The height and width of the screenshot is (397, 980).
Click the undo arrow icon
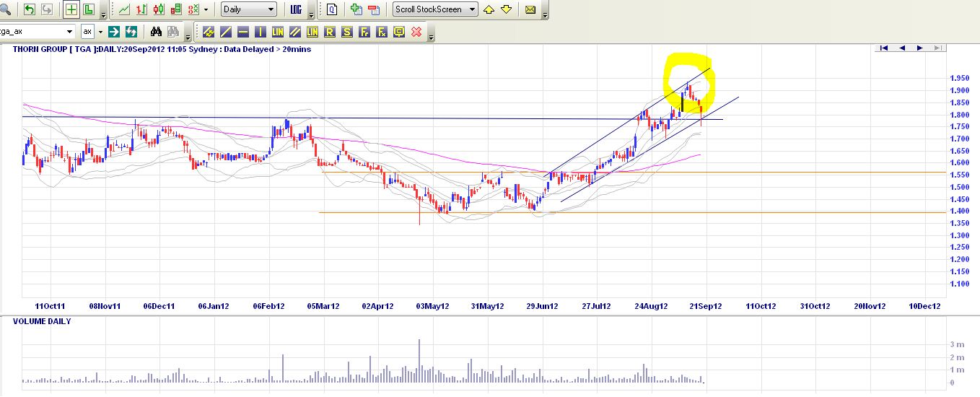coord(30,9)
